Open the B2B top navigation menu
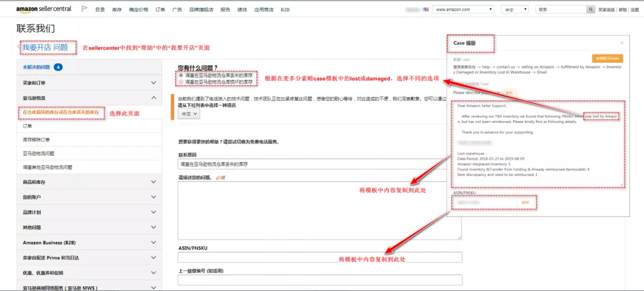The height and width of the screenshot is (291, 644). point(285,10)
